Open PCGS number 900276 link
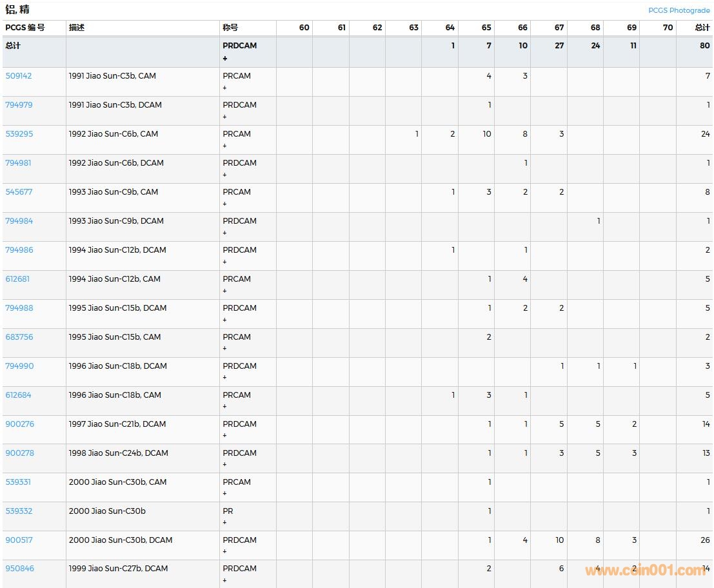This screenshot has height=588, width=714. point(19,424)
